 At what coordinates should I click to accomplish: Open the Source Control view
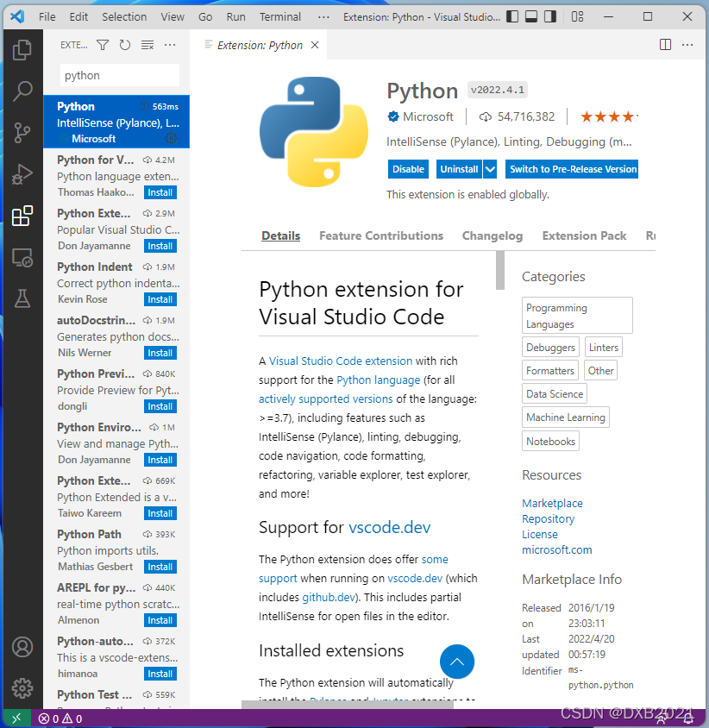tap(22, 133)
